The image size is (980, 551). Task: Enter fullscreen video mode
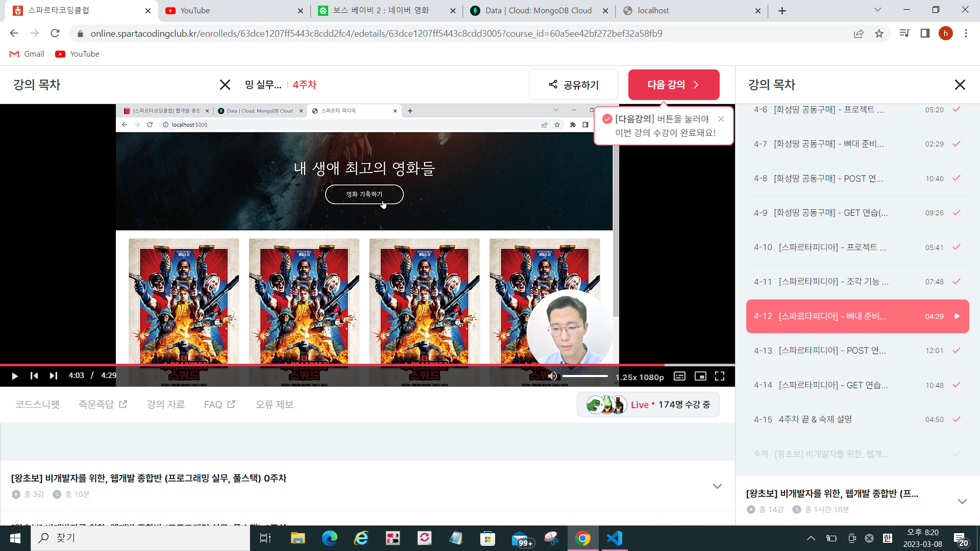(720, 376)
